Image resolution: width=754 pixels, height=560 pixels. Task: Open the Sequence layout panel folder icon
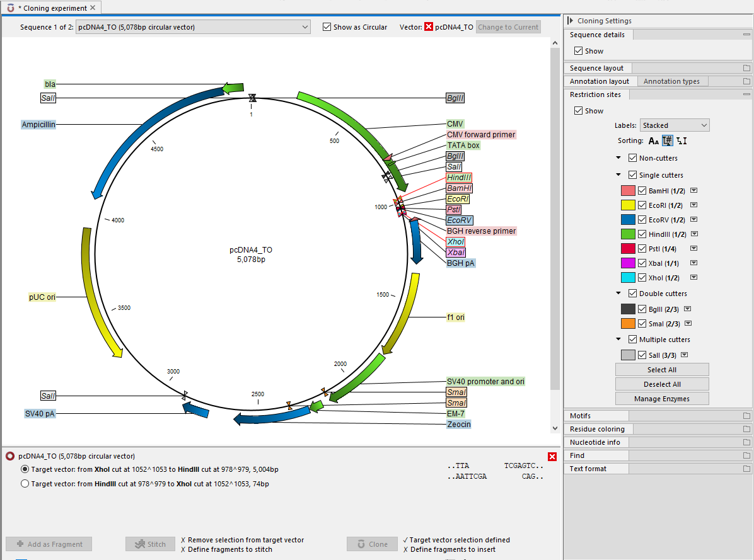tap(746, 68)
